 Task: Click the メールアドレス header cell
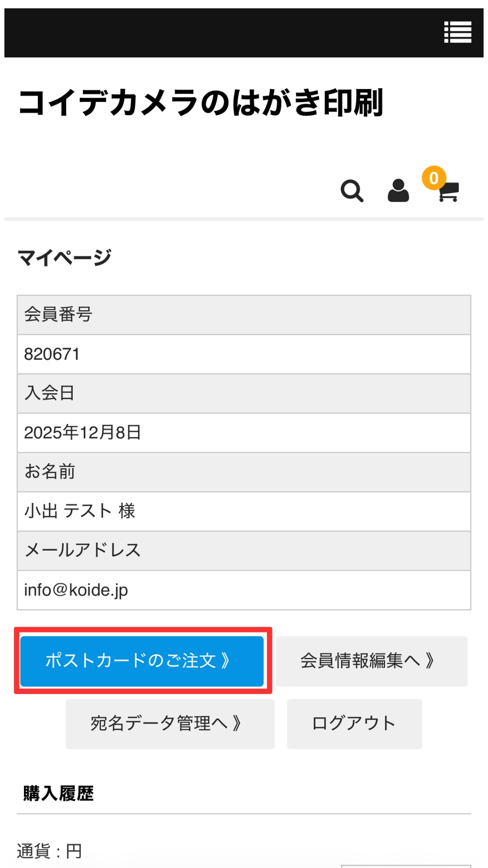83,550
